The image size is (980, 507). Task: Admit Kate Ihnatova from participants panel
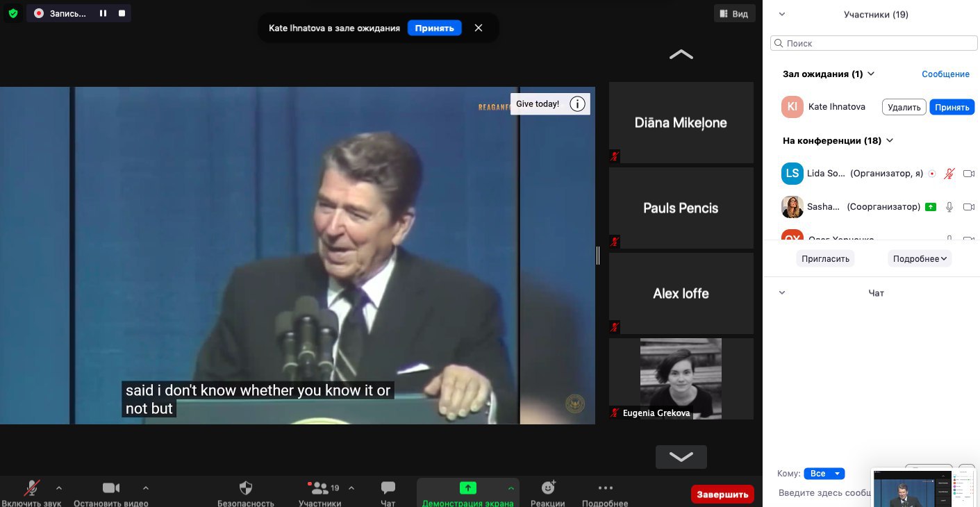click(952, 107)
